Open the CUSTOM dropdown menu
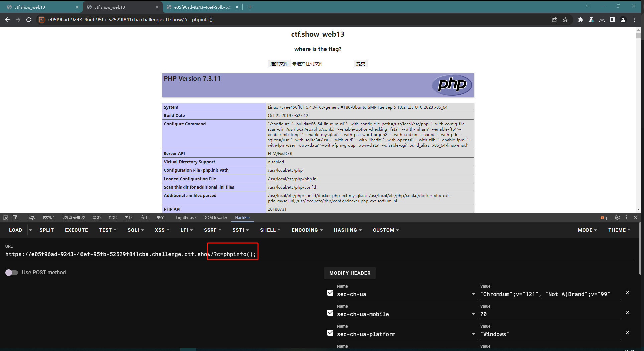The height and width of the screenshot is (351, 644). (386, 230)
